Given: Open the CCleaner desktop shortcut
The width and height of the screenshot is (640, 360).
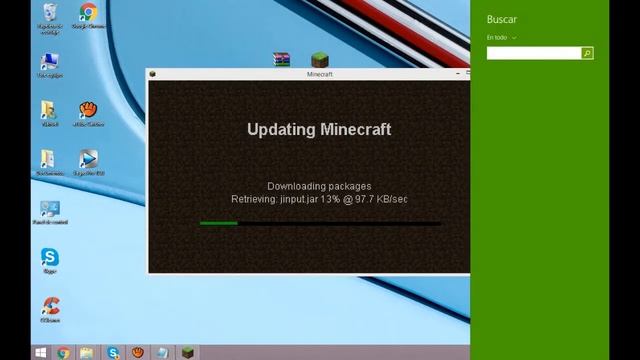Looking at the screenshot, I should pos(51,306).
